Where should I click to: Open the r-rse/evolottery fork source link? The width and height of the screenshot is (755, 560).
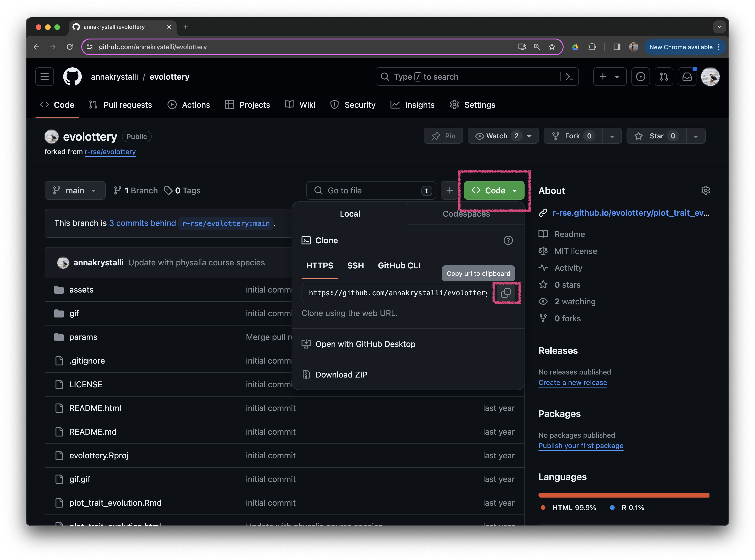click(x=110, y=152)
